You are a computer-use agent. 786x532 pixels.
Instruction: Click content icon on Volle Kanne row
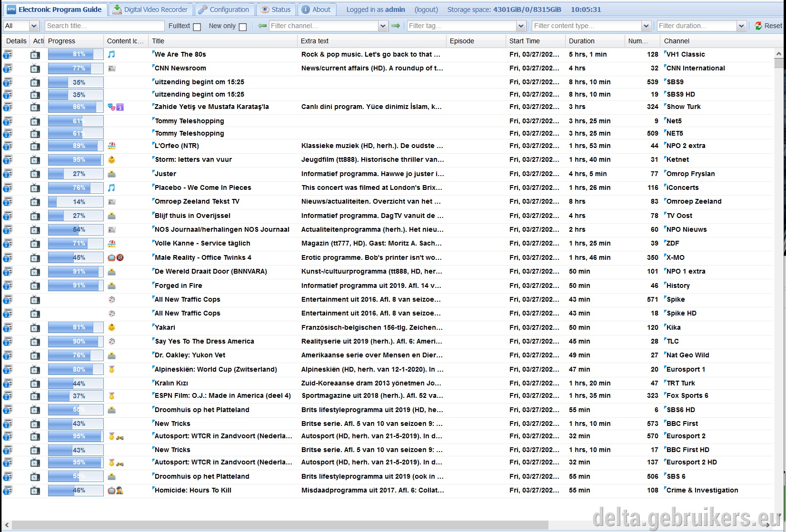point(111,244)
